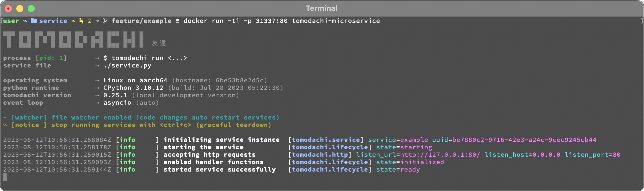The image size is (644, 191).
Task: Click the red close window button
Action: point(8,9)
